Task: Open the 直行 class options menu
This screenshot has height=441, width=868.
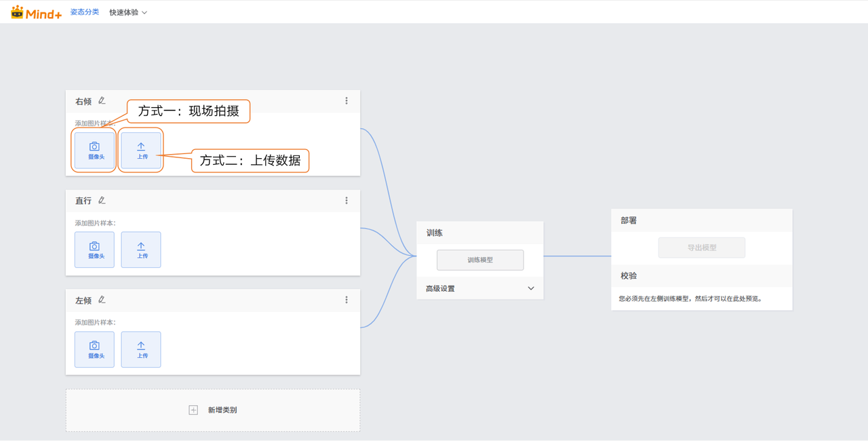Action: pos(347,201)
